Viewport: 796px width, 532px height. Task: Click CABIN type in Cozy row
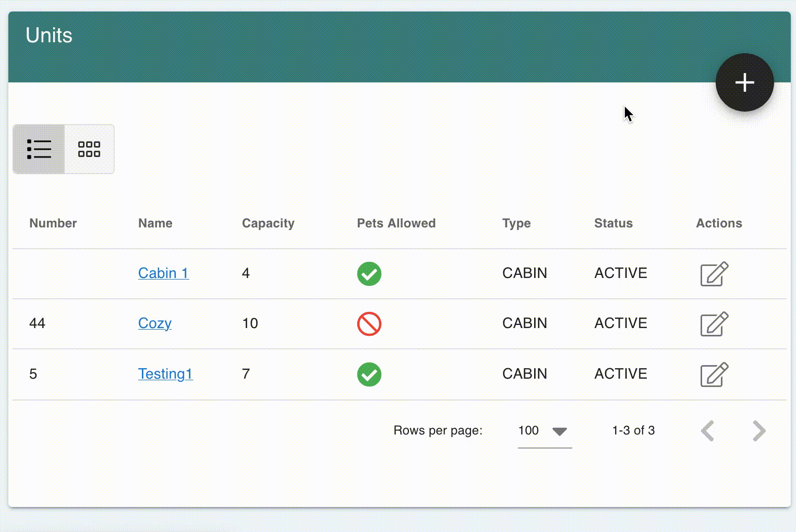[525, 323]
